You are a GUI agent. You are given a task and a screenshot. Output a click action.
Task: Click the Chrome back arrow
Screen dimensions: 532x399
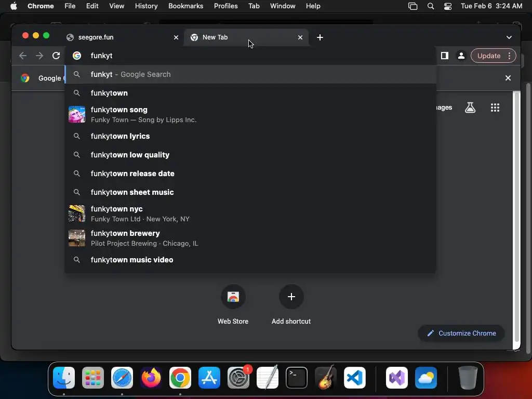pyautogui.click(x=23, y=56)
